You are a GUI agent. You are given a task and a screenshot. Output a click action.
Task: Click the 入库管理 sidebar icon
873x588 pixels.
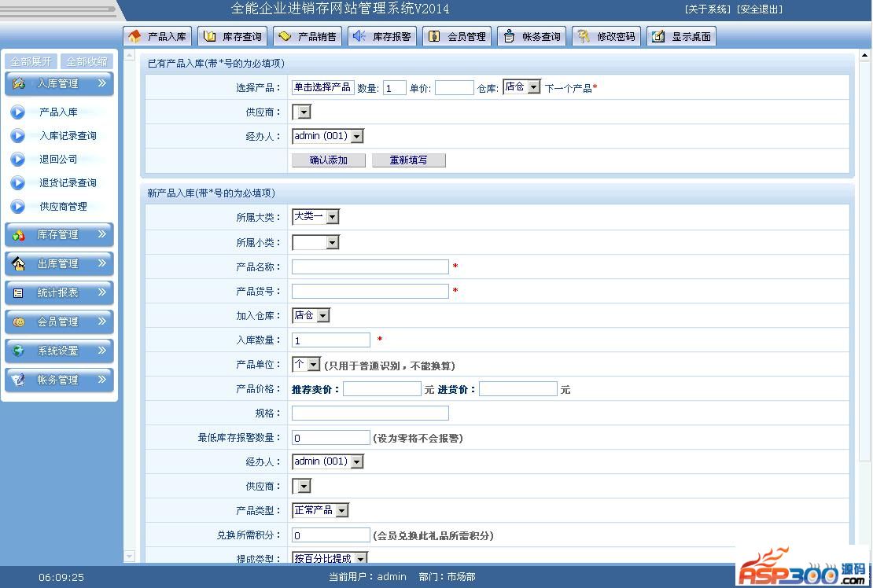[18, 83]
